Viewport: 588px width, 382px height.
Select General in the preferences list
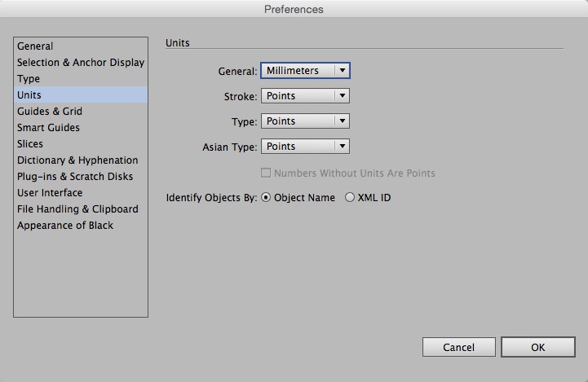[x=35, y=46]
